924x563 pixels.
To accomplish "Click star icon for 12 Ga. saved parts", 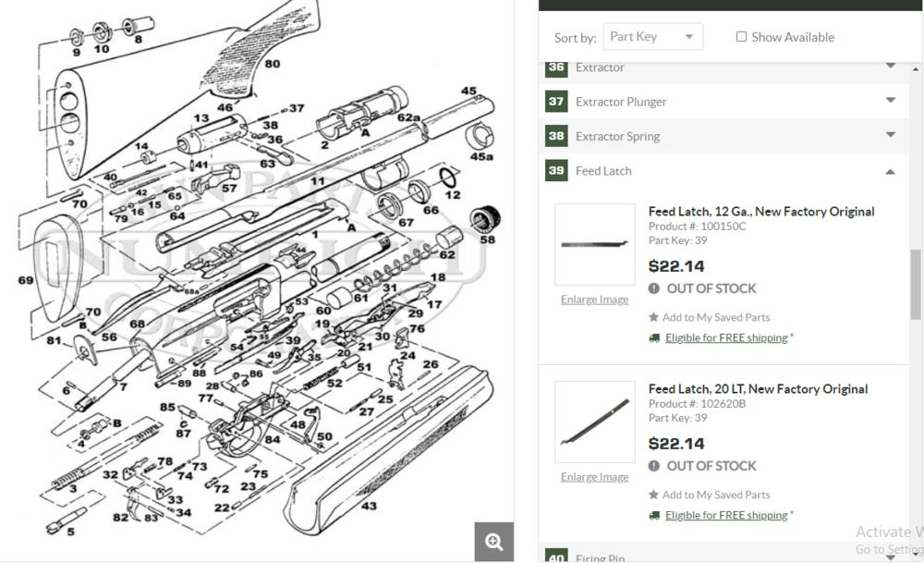I will pos(654,317).
